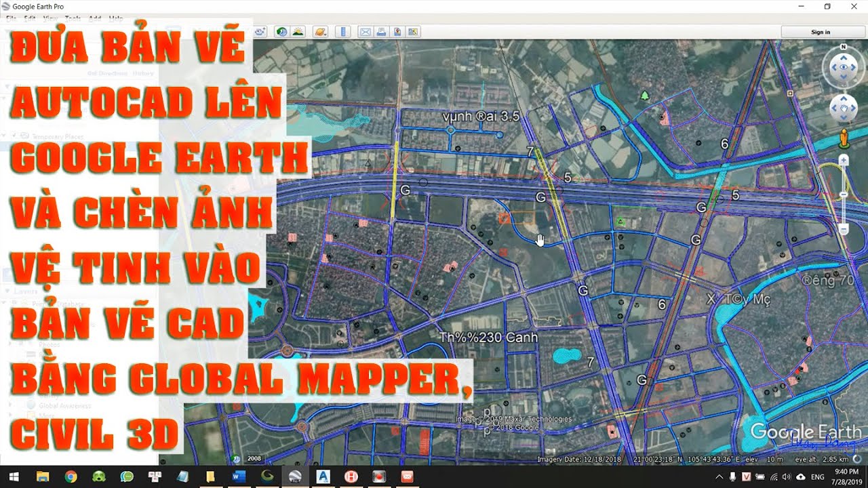The height and width of the screenshot is (488, 868).
Task: Click the OneDrive cloud tray icon
Action: coord(801,477)
